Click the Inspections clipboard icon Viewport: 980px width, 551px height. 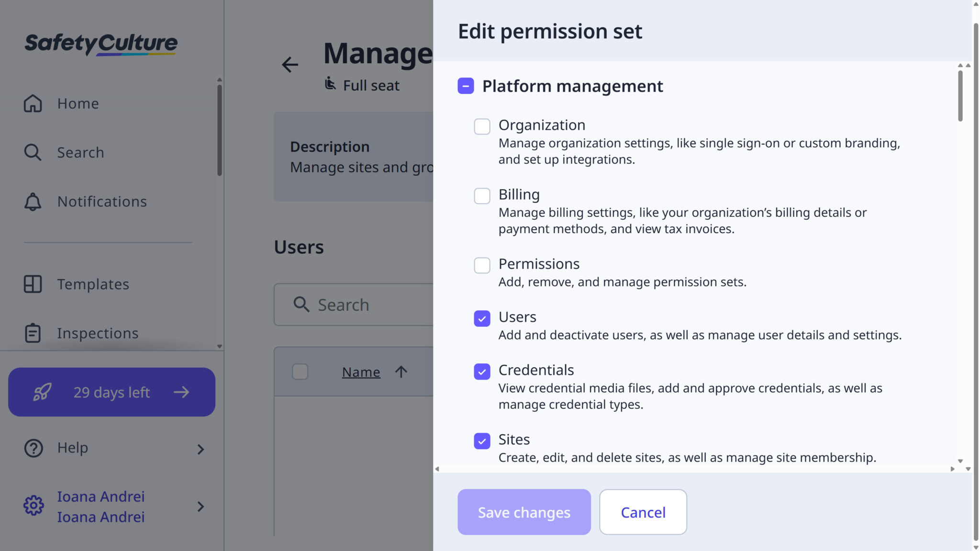tap(33, 333)
